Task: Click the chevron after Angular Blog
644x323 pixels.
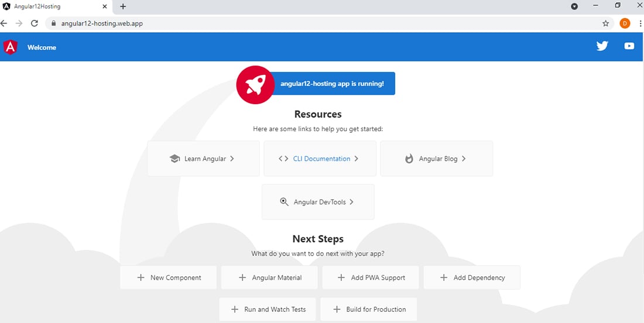Action: (463, 159)
